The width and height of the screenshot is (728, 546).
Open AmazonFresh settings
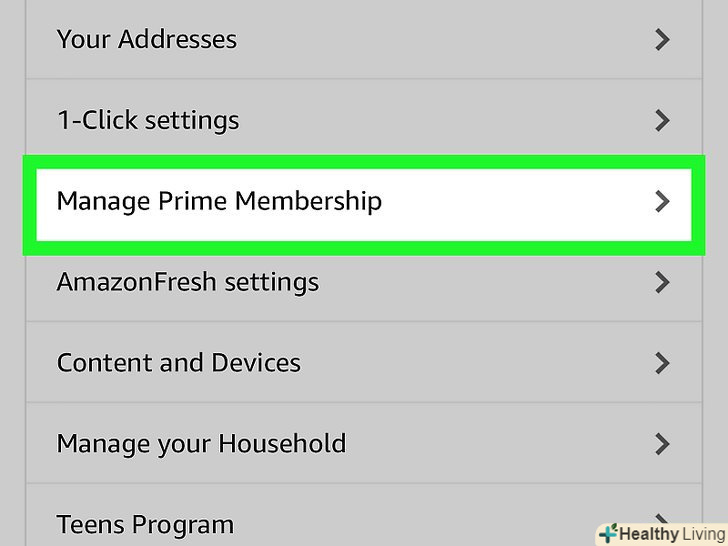pos(188,282)
